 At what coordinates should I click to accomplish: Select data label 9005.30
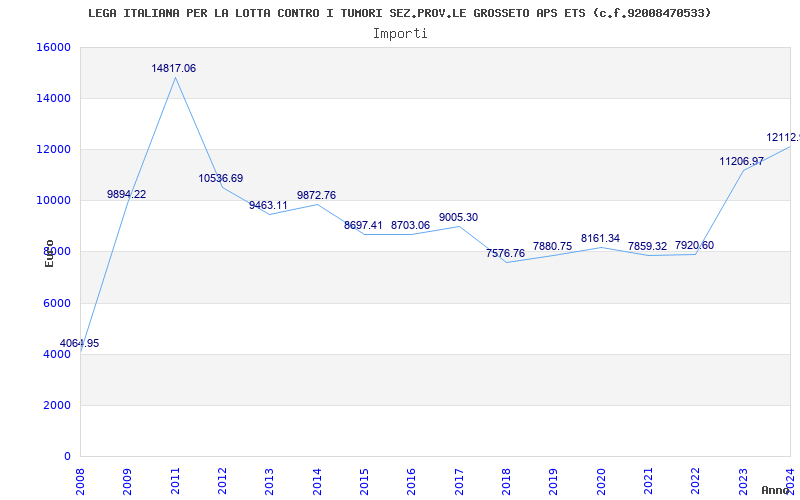pyautogui.click(x=459, y=217)
